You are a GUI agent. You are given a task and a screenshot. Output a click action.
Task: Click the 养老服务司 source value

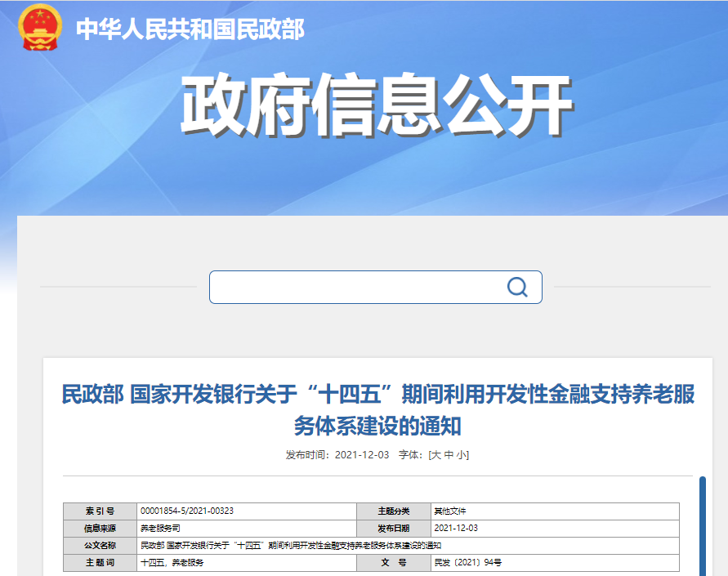(x=159, y=529)
